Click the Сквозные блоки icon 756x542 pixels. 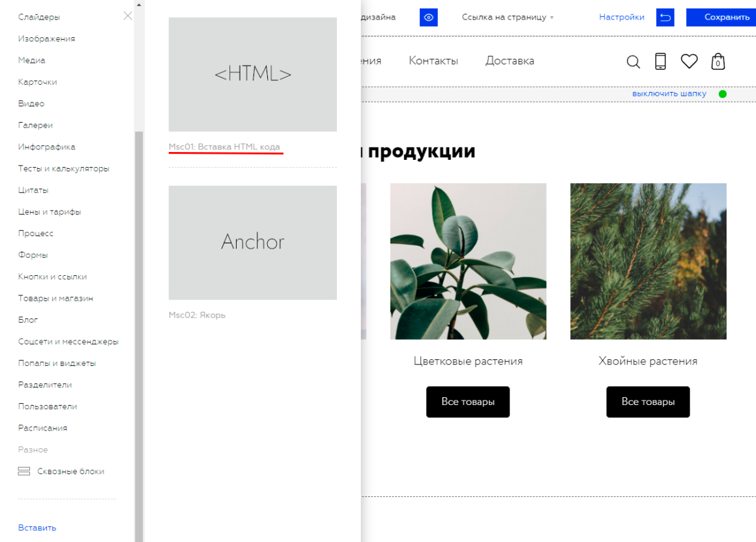click(24, 471)
